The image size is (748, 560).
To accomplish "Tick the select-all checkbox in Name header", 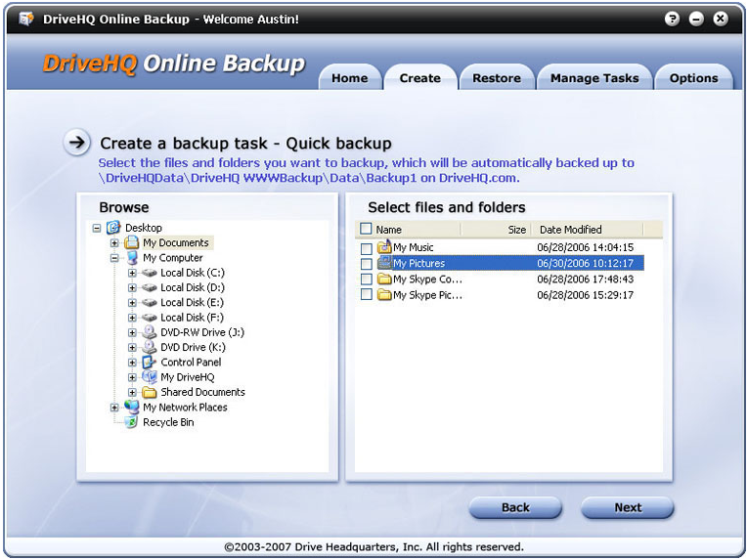I will pos(366,229).
